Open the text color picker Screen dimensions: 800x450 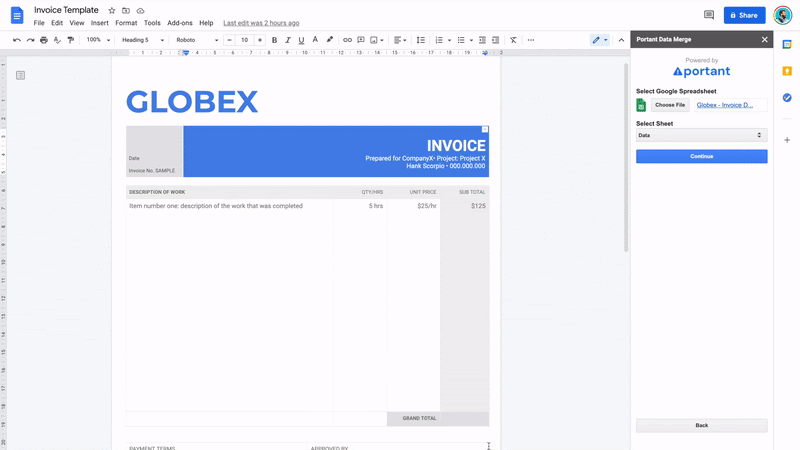[315, 40]
